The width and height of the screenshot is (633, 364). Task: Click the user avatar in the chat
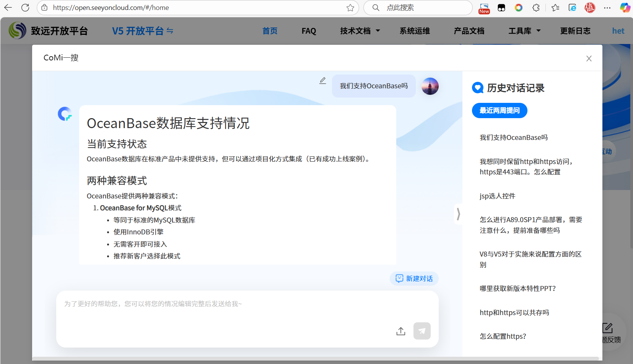point(430,86)
